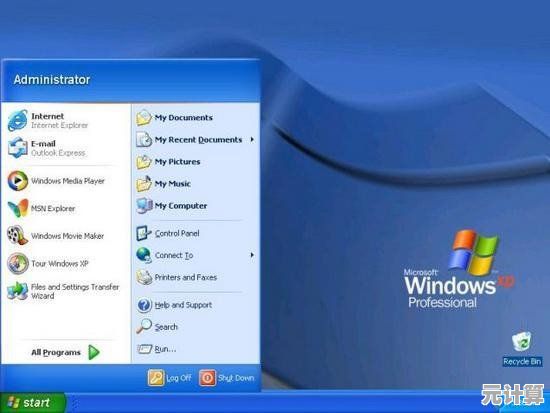Open the My Computer icon
550x413 pixels.
click(x=144, y=206)
